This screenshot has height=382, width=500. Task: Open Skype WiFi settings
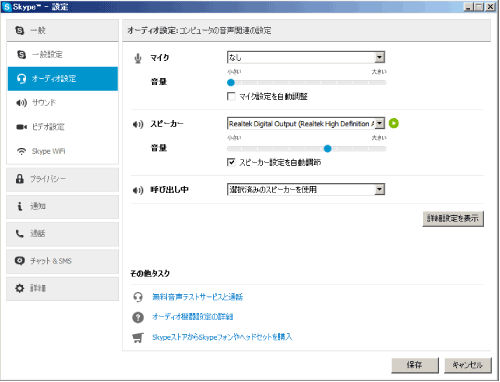[62, 151]
